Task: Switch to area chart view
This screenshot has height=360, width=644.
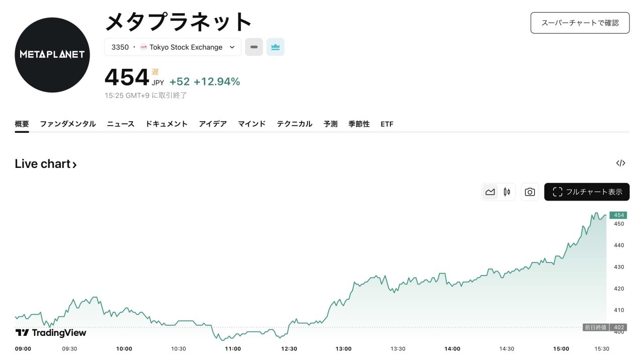Action: point(490,192)
